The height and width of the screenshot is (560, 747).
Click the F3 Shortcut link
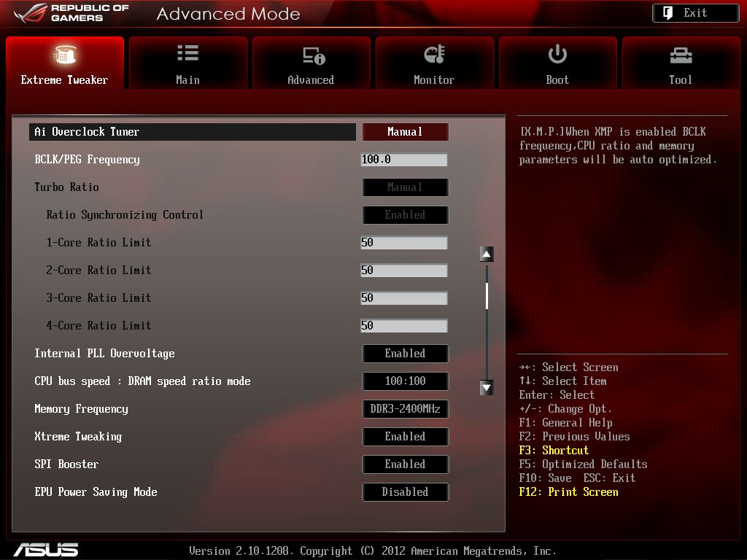coord(554,451)
